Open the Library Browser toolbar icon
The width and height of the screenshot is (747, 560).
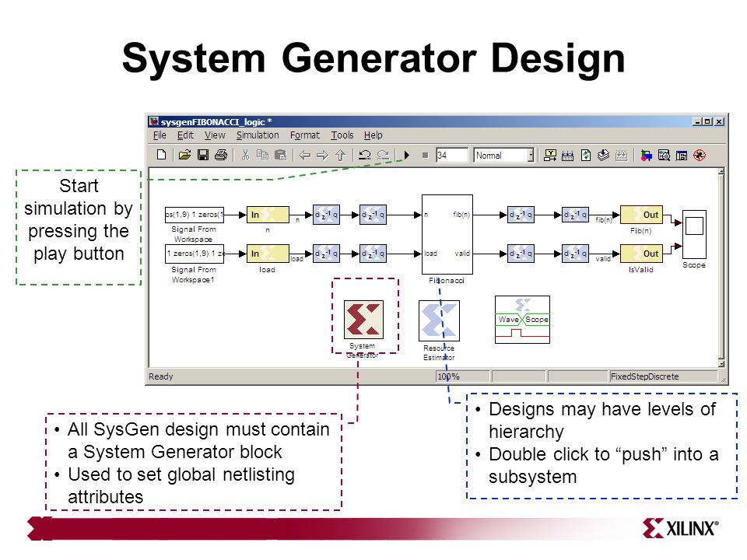pyautogui.click(x=646, y=156)
